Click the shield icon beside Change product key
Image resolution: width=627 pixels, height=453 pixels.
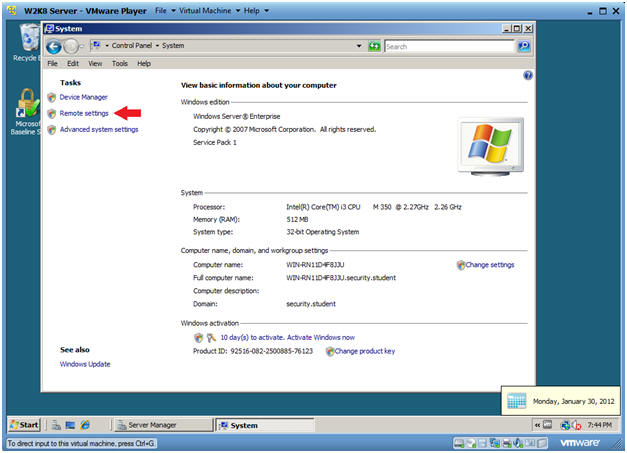(x=330, y=351)
